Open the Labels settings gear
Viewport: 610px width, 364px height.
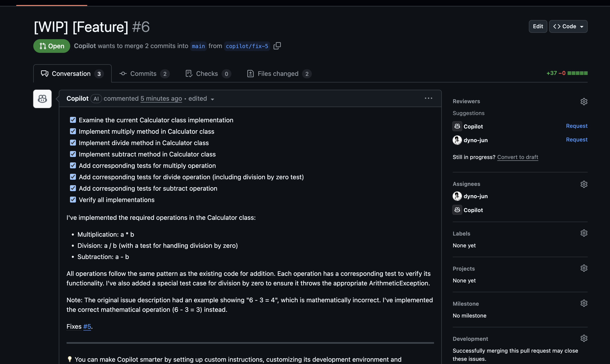click(584, 233)
